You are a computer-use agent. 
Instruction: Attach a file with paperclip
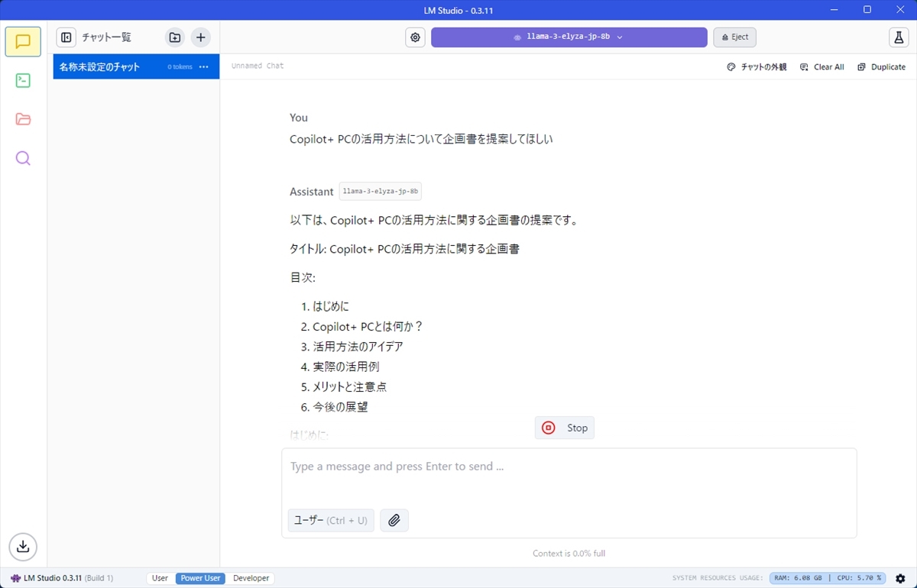click(394, 520)
